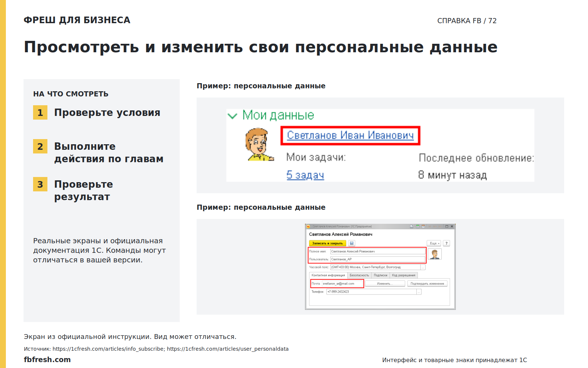Maximize the Светланов Алексей Романович dialog

[x=447, y=226]
